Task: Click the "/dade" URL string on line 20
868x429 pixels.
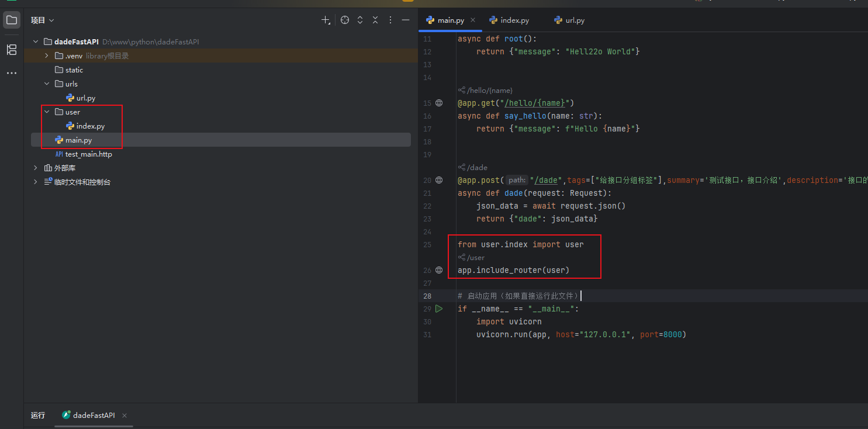Action: tap(546, 180)
